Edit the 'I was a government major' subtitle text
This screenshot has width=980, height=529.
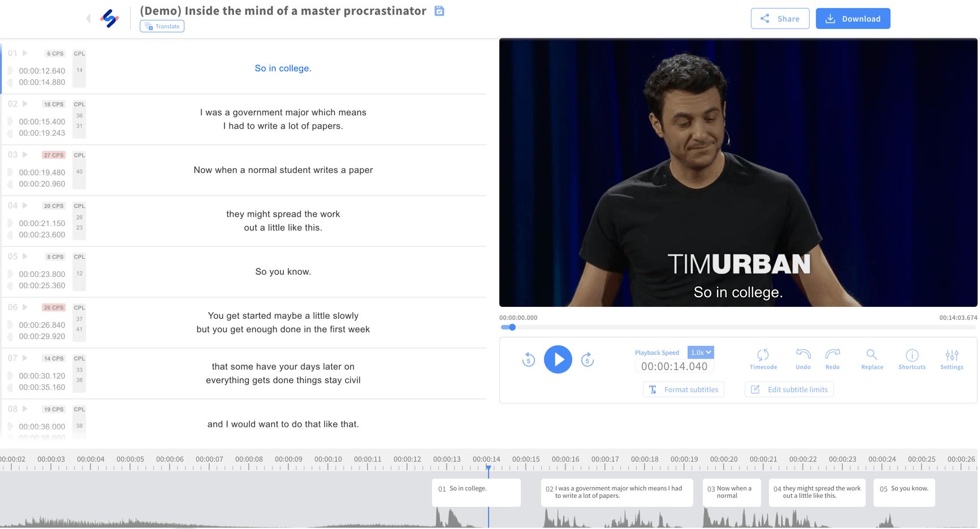click(x=283, y=119)
